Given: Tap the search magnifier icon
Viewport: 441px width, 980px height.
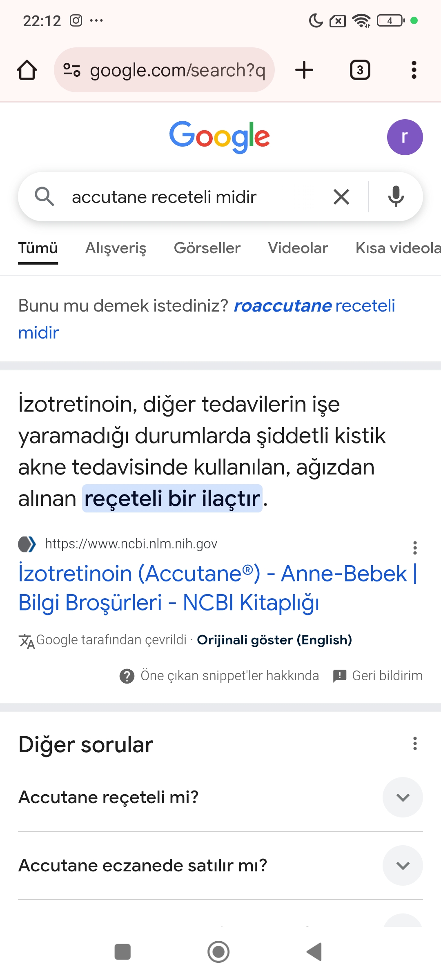Looking at the screenshot, I should point(44,197).
